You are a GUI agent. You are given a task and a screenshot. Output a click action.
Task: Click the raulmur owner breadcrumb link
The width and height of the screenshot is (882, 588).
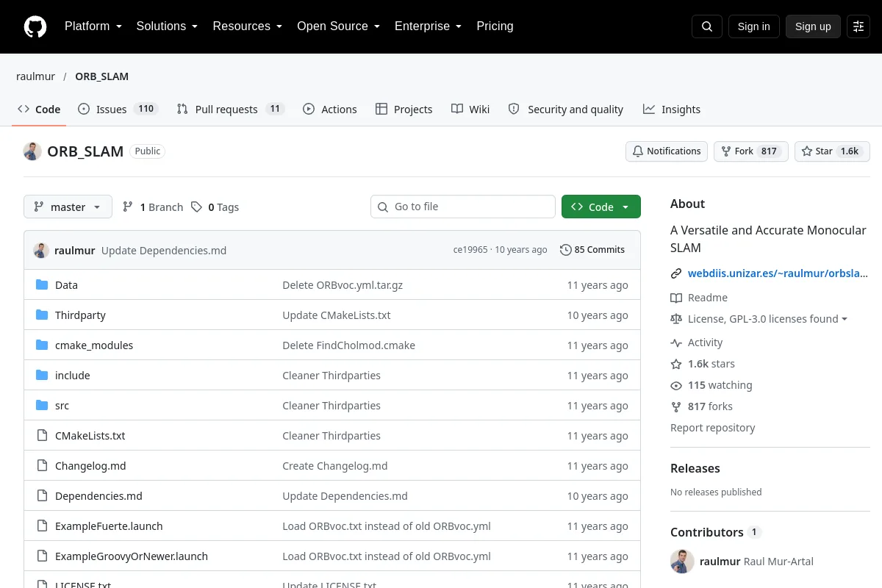tap(35, 76)
